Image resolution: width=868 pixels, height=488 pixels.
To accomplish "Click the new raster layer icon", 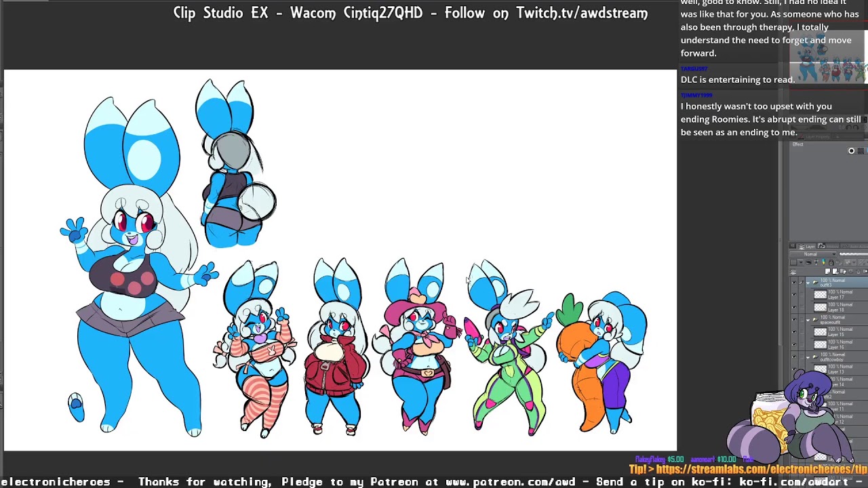I will click(828, 271).
